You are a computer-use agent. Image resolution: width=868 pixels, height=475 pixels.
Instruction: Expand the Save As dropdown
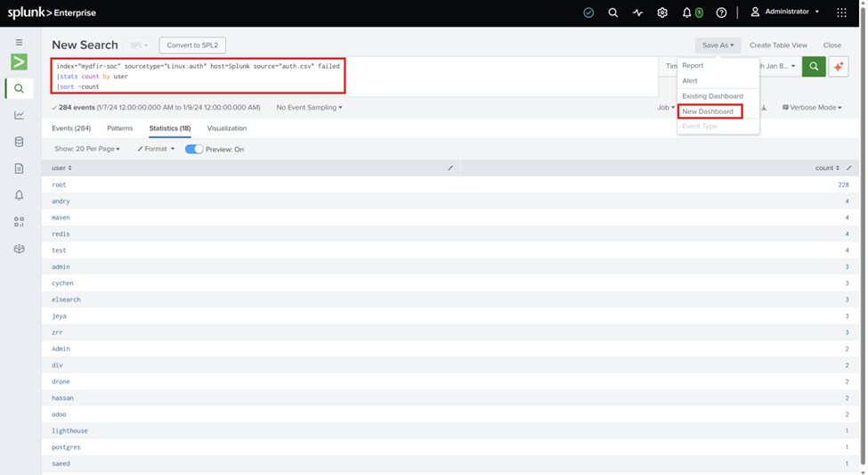(x=718, y=45)
